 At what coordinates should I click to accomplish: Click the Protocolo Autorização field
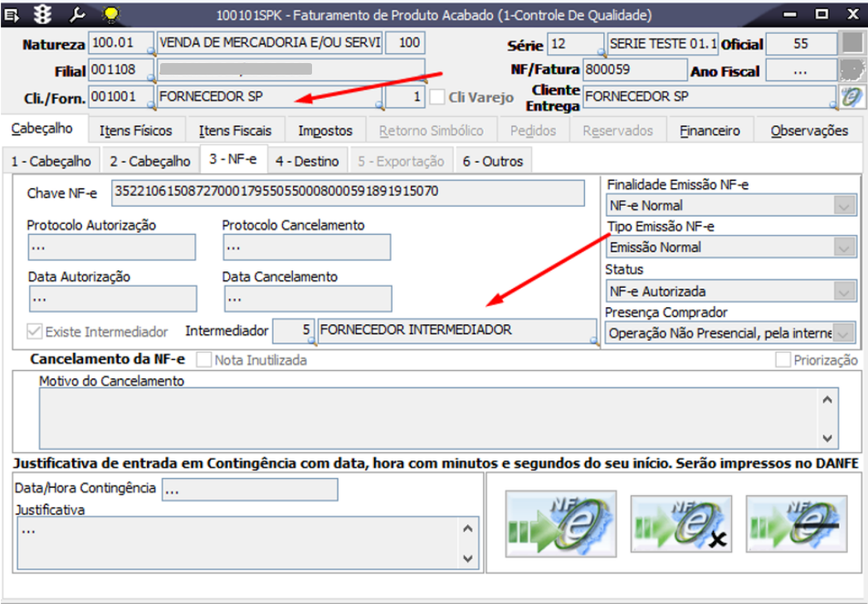click(x=112, y=247)
